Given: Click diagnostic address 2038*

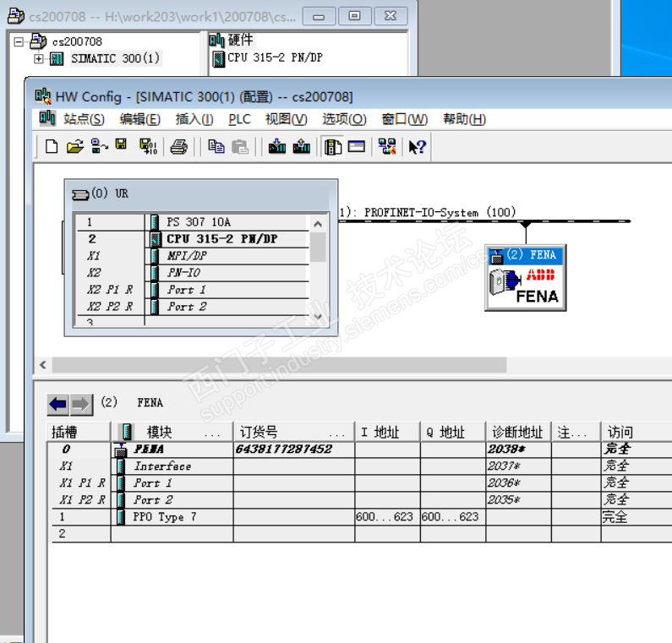Looking at the screenshot, I should (x=506, y=449).
